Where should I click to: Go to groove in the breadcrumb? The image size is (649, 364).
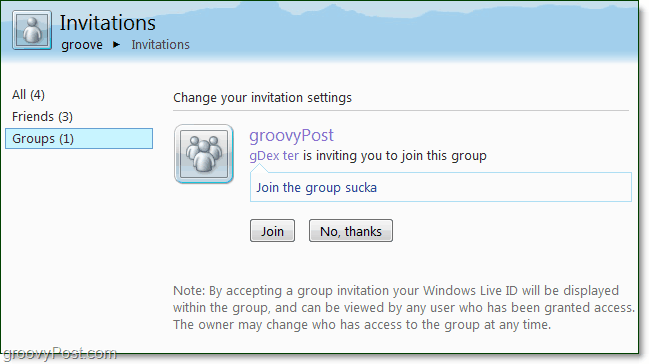pos(82,45)
